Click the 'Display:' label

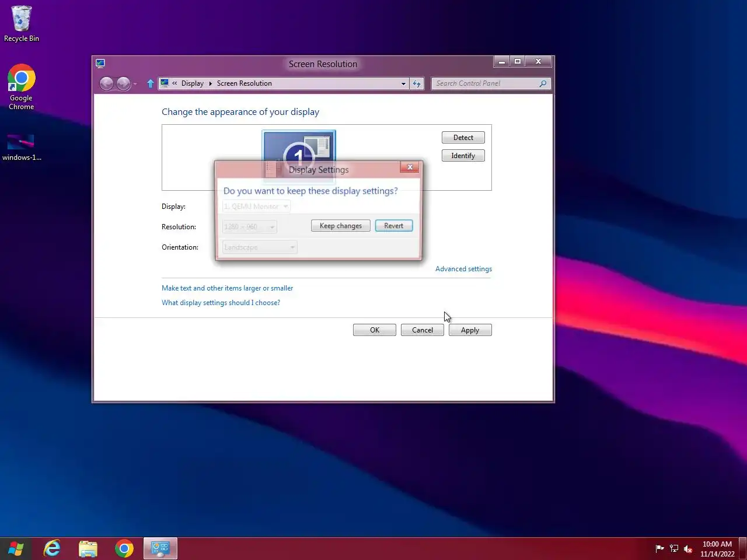click(x=173, y=206)
